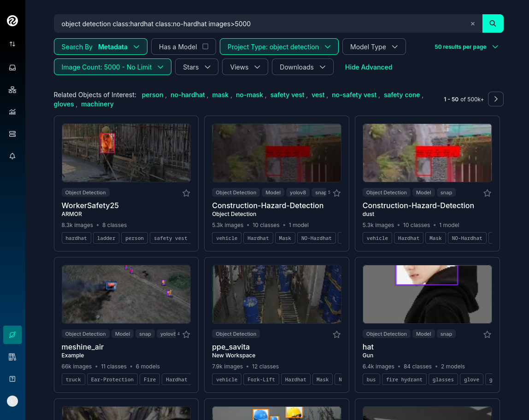This screenshot has width=529, height=420.
Task: Open the inbox tray sidebar icon
Action: click(x=12, y=68)
